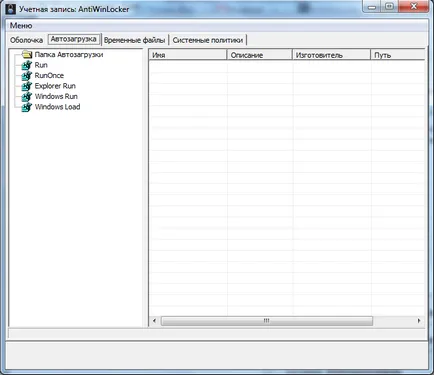The image size is (434, 375).
Task: Sort by the Имя column header
Action: click(x=188, y=55)
